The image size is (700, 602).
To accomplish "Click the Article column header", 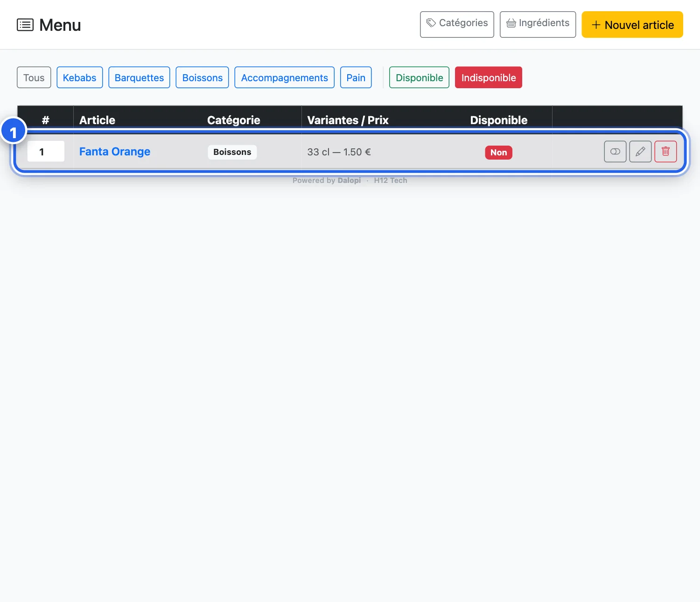I will click(97, 120).
